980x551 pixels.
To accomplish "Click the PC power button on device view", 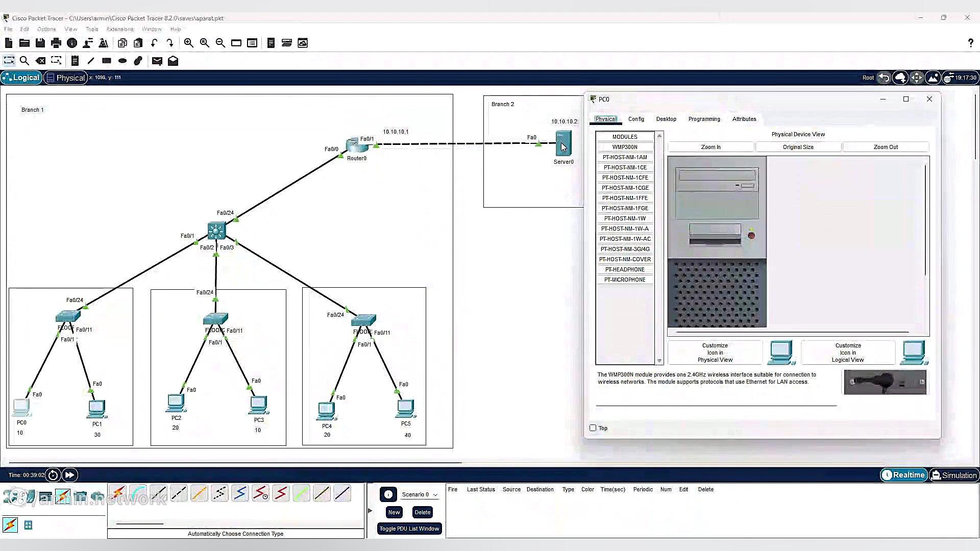I will coord(751,235).
